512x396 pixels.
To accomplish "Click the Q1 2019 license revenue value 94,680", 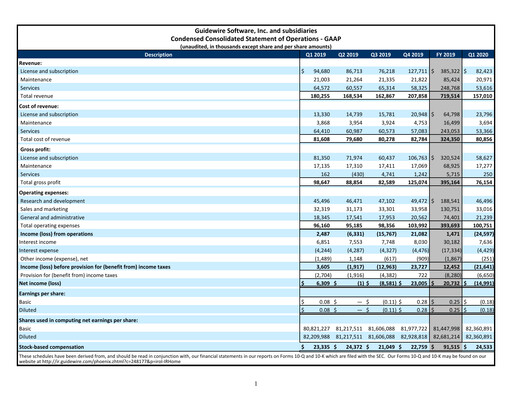I will 322,71.
